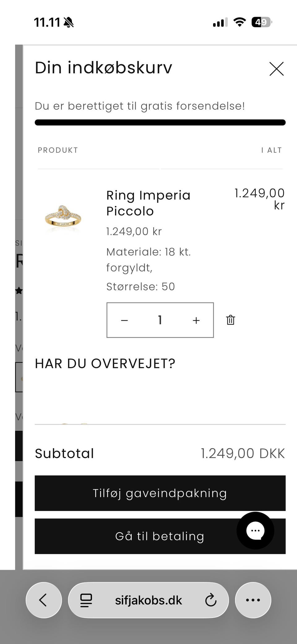Tap the browser back arrow
The height and width of the screenshot is (644, 297).
[x=43, y=600]
